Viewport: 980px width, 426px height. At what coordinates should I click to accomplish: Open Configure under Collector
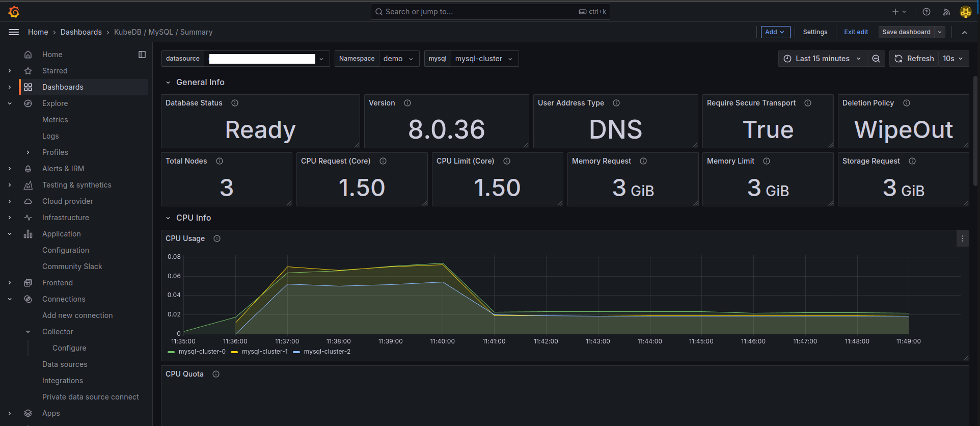pyautogui.click(x=69, y=348)
